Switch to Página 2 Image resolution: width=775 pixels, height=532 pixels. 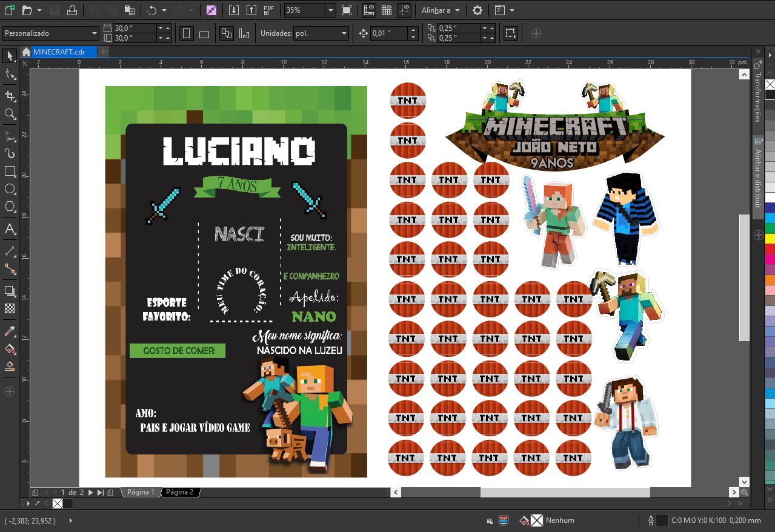tap(179, 492)
